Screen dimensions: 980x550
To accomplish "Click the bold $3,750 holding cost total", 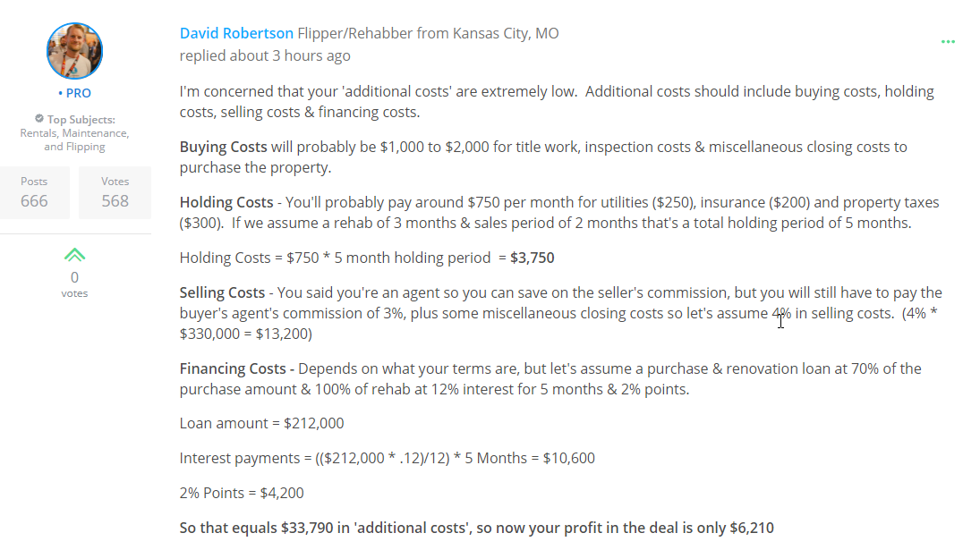I will click(532, 258).
